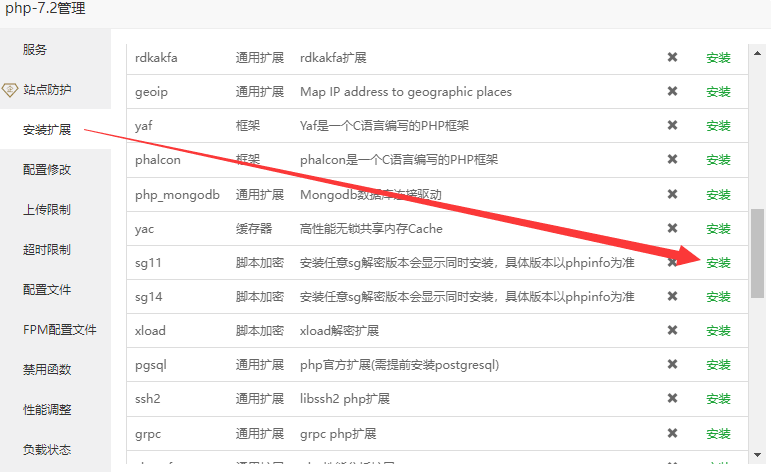Open the 性能调整 tab
The image size is (771, 472).
pos(47,409)
